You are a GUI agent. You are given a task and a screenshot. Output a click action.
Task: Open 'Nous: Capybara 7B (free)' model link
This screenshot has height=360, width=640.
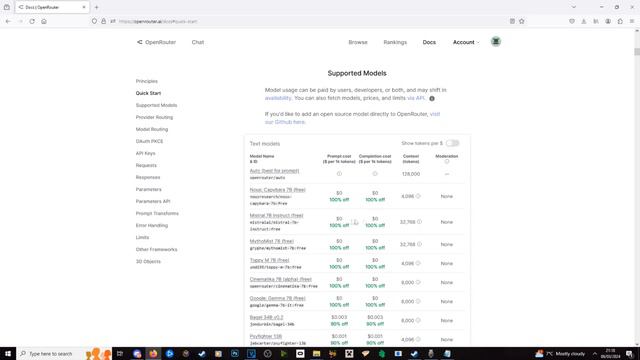click(278, 190)
